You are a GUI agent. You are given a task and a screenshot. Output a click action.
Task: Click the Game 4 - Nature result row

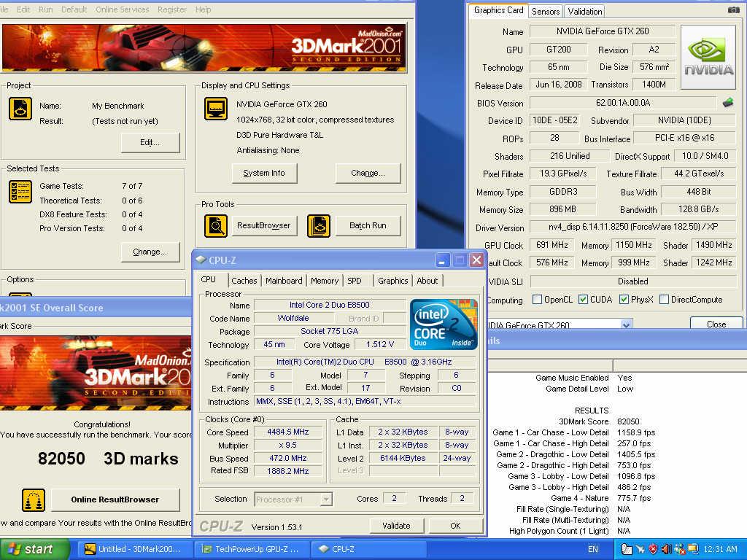coord(601,498)
